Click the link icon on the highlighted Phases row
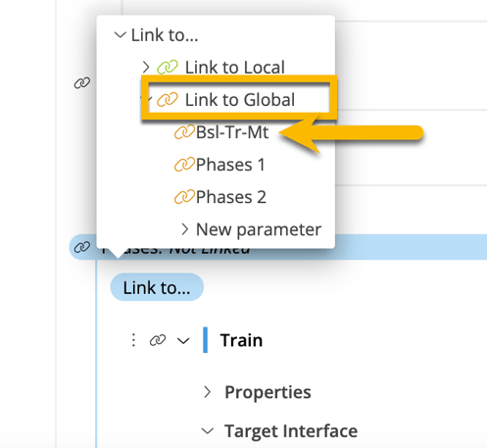Image resolution: width=487 pixels, height=448 pixels. click(x=82, y=247)
